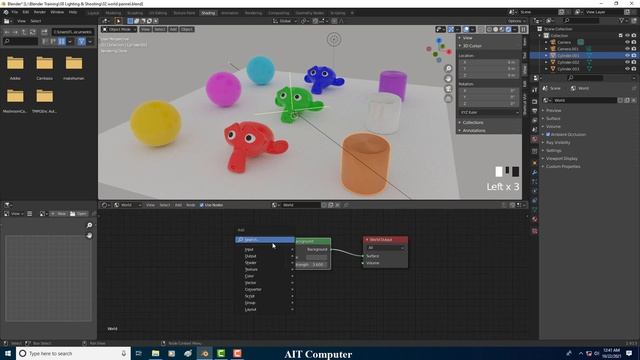Screen dimensions: 640x360
Task: Click the New button in image editor
Action: tap(59, 213)
